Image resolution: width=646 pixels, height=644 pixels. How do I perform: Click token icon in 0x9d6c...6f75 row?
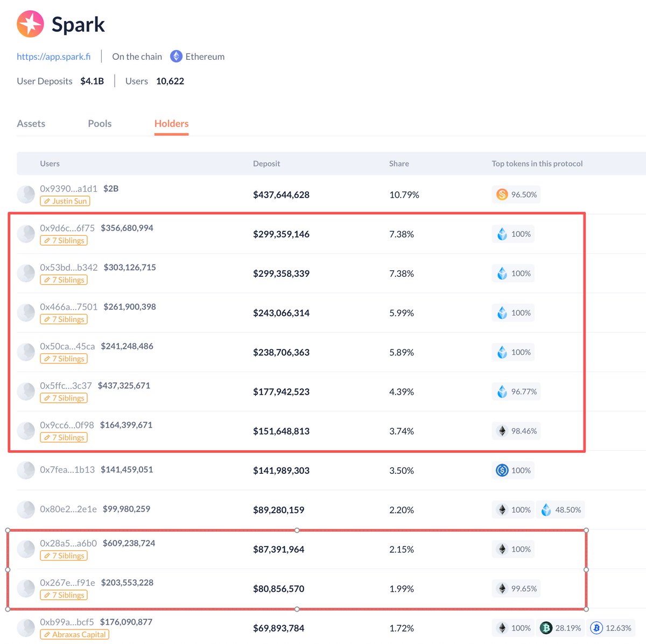[x=502, y=234]
